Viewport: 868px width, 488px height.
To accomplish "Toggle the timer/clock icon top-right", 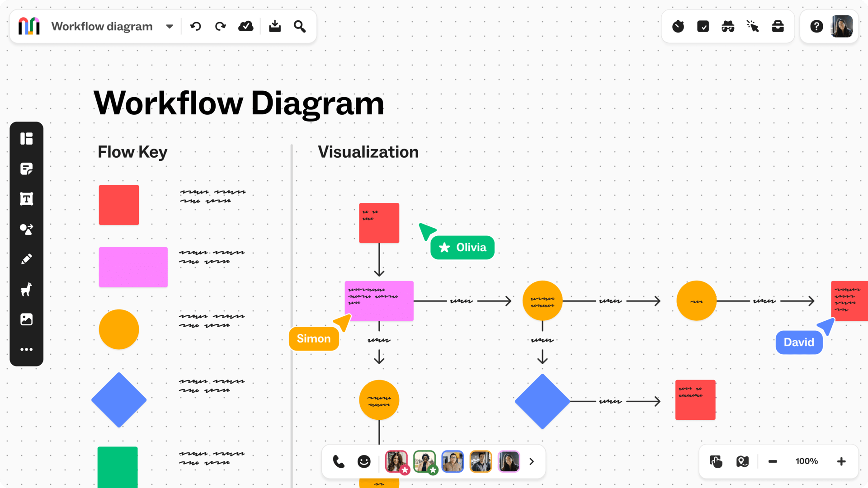I will [x=678, y=26].
